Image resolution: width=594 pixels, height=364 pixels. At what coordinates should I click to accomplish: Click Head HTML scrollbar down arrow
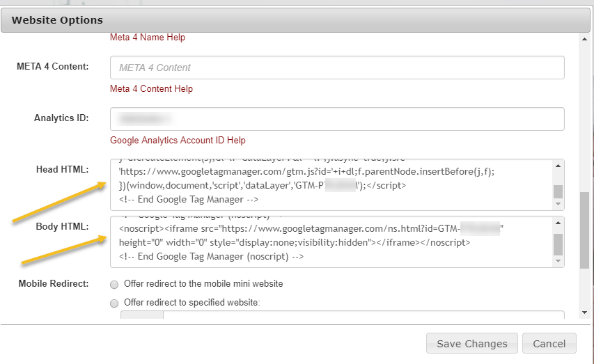558,204
